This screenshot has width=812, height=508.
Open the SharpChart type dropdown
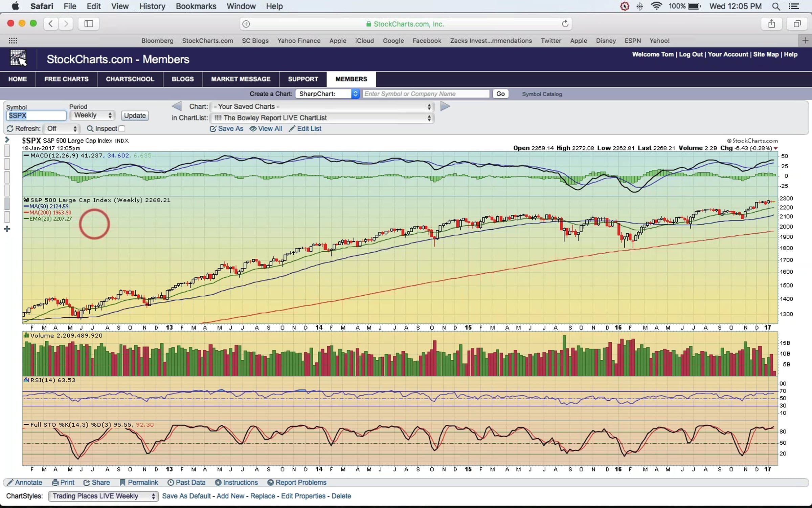point(327,94)
